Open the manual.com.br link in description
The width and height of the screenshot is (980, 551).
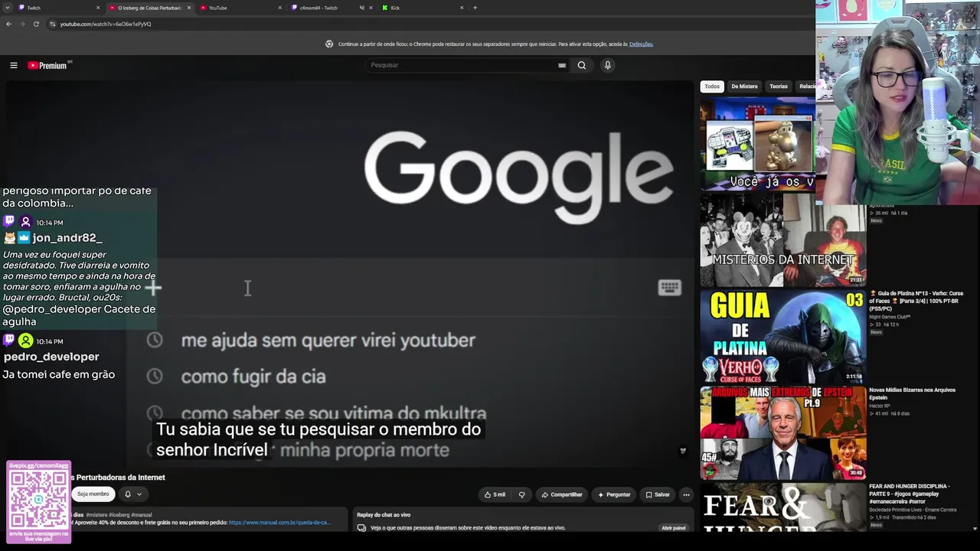coord(279,523)
